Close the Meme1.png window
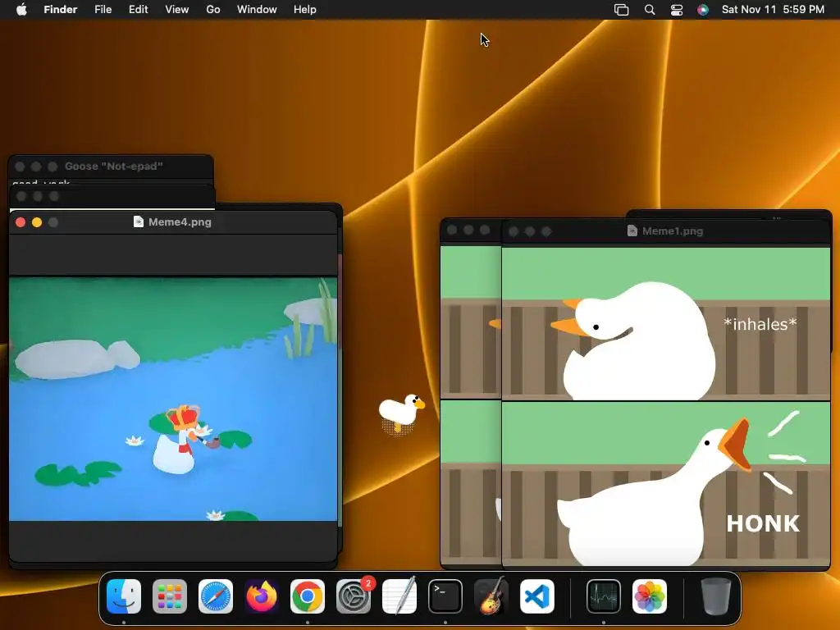Viewport: 840px width, 630px height. tap(514, 231)
